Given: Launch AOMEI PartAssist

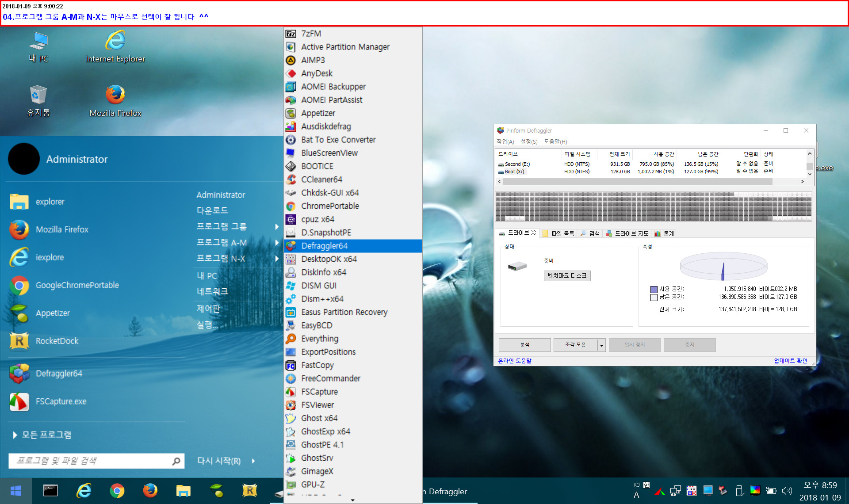Looking at the screenshot, I should [x=352, y=100].
